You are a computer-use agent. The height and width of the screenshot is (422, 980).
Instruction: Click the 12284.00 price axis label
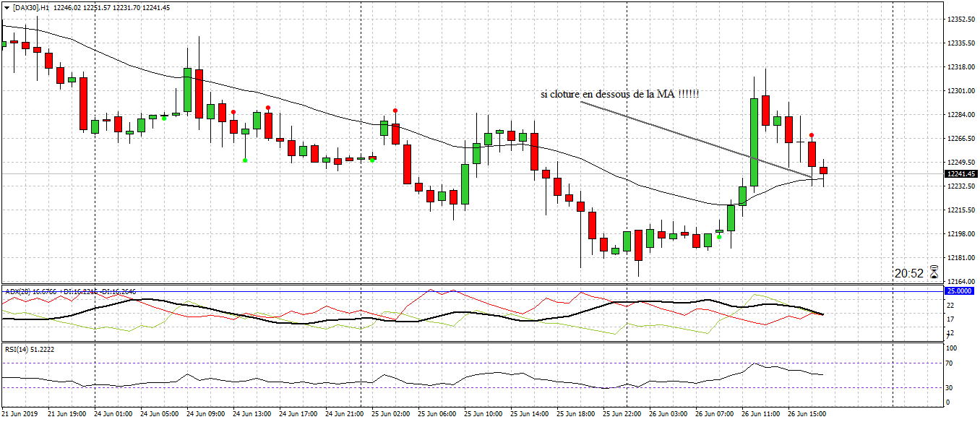pyautogui.click(x=961, y=115)
